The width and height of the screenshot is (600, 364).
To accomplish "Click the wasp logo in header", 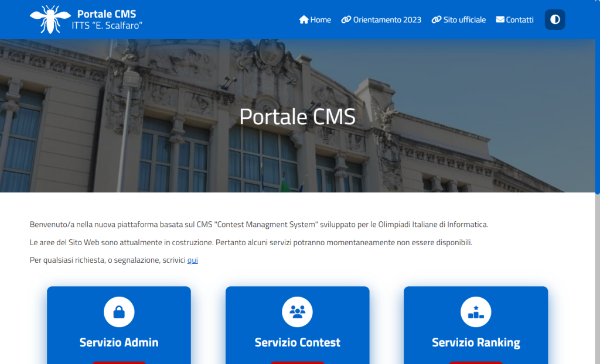I will pyautogui.click(x=50, y=19).
